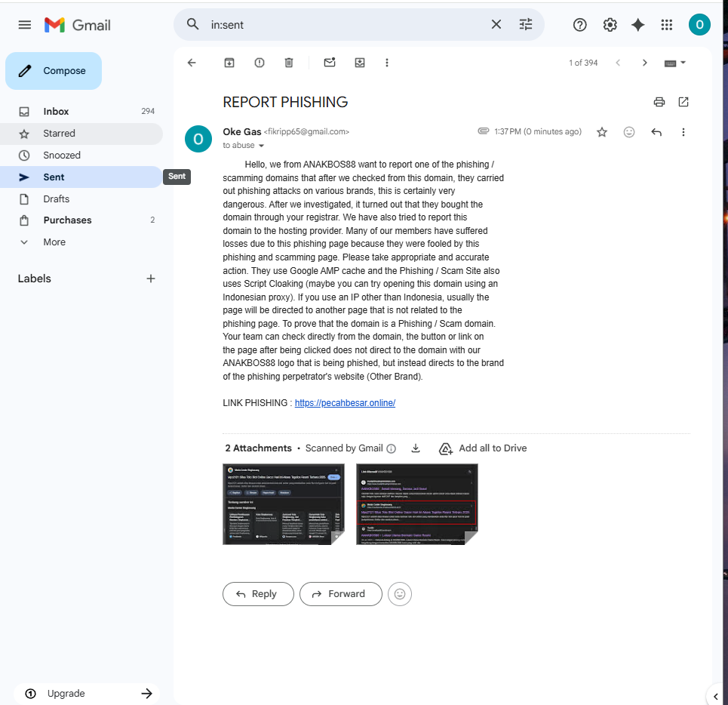Select the Sent folder
The image size is (728, 705).
pos(81,177)
